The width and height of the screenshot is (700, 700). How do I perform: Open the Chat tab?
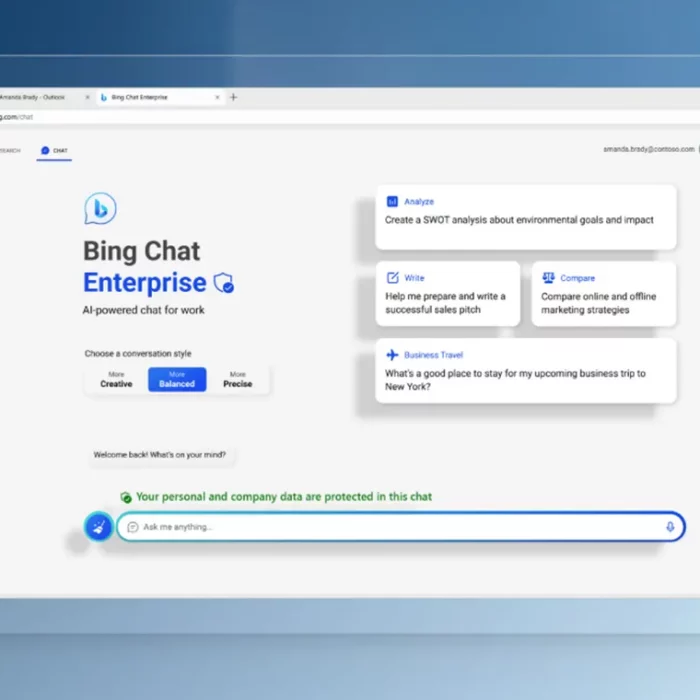[54, 151]
